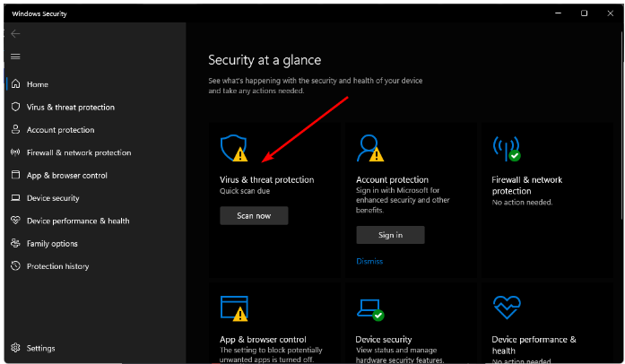Click the Account protection person warning tile icon
The width and height of the screenshot is (625, 364).
coord(370,148)
